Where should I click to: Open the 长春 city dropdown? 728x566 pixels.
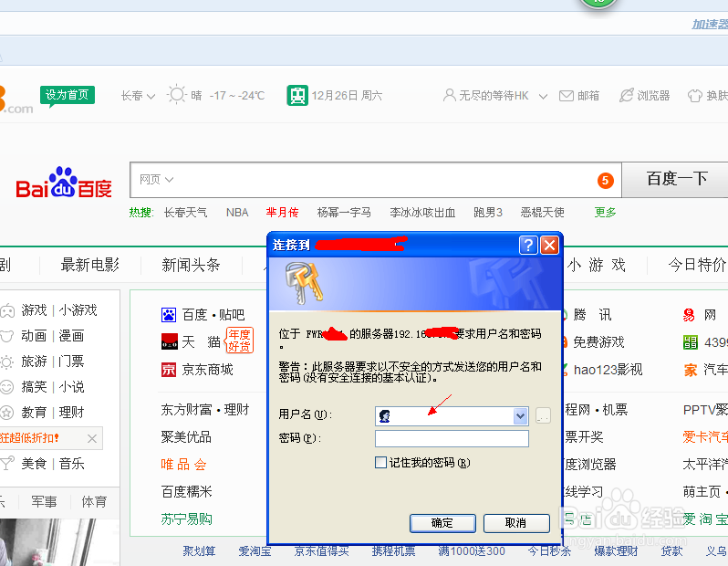pos(138,96)
